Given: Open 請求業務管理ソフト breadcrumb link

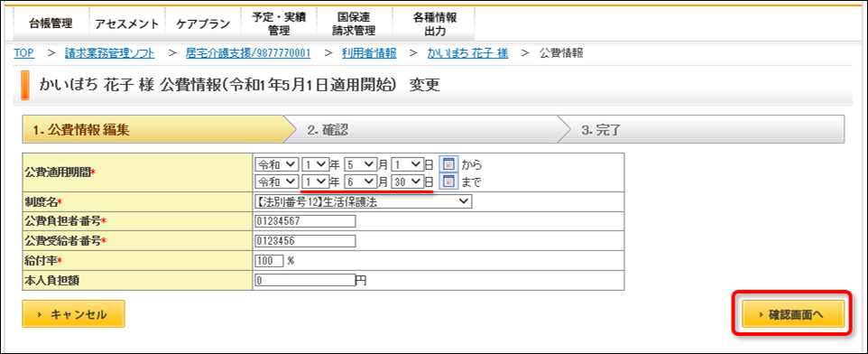Looking at the screenshot, I should pyautogui.click(x=109, y=53).
